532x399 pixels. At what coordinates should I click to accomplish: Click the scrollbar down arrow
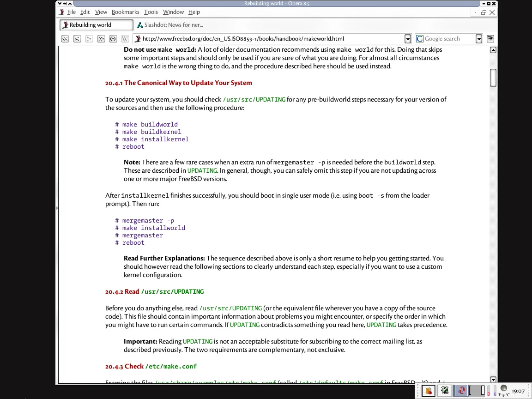(493, 379)
